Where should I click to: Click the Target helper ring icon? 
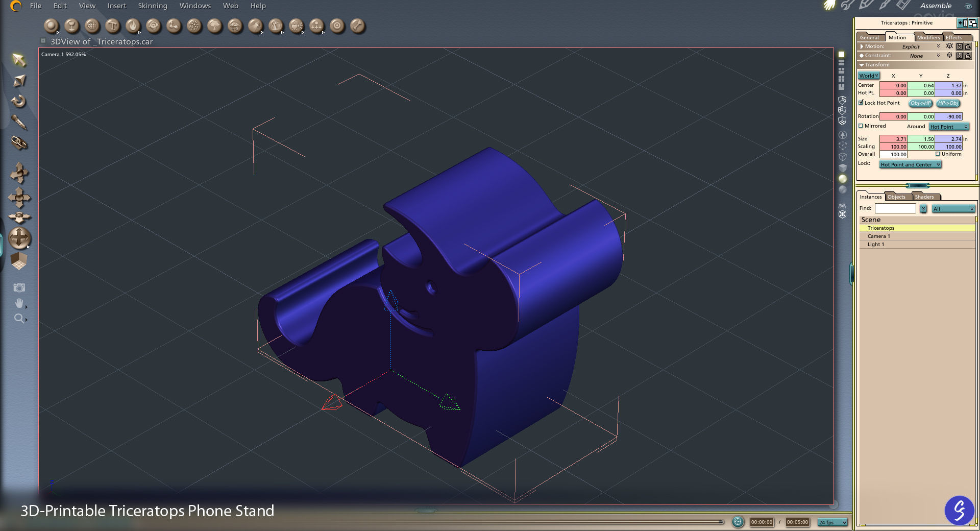[337, 26]
